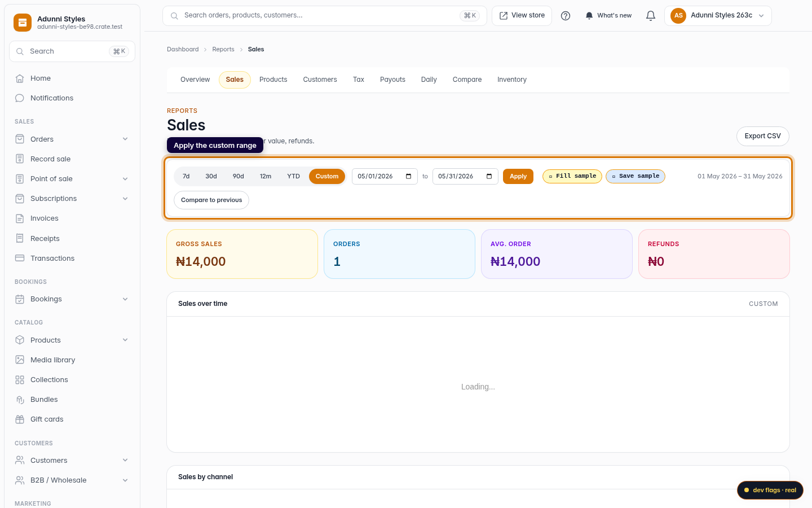Click the Adunni Styles store logo icon

[x=23, y=23]
